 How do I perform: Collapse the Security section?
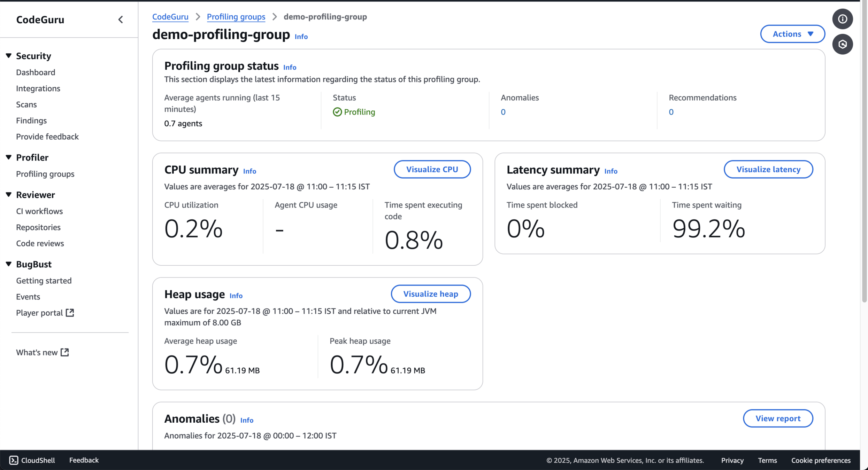pyautogui.click(x=9, y=56)
